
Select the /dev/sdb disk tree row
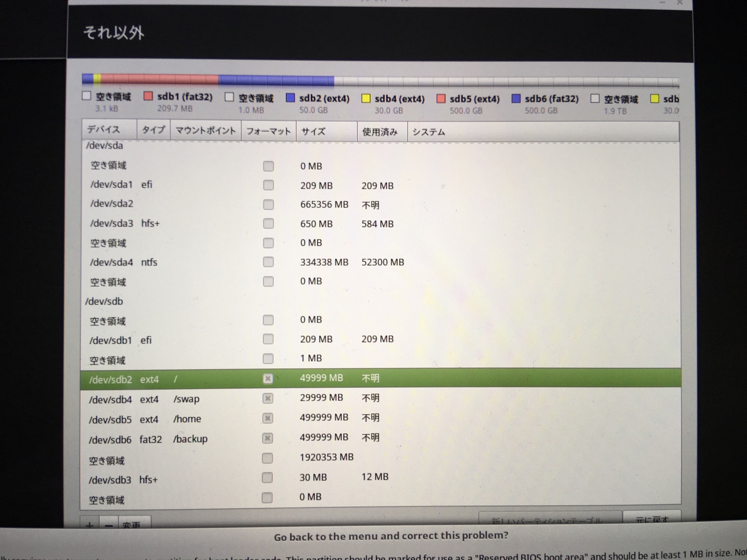(x=104, y=301)
